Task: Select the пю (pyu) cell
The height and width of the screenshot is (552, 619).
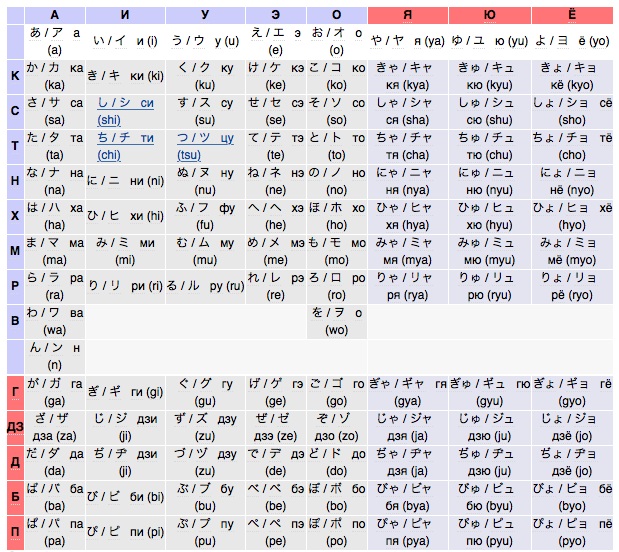Action: [x=490, y=533]
